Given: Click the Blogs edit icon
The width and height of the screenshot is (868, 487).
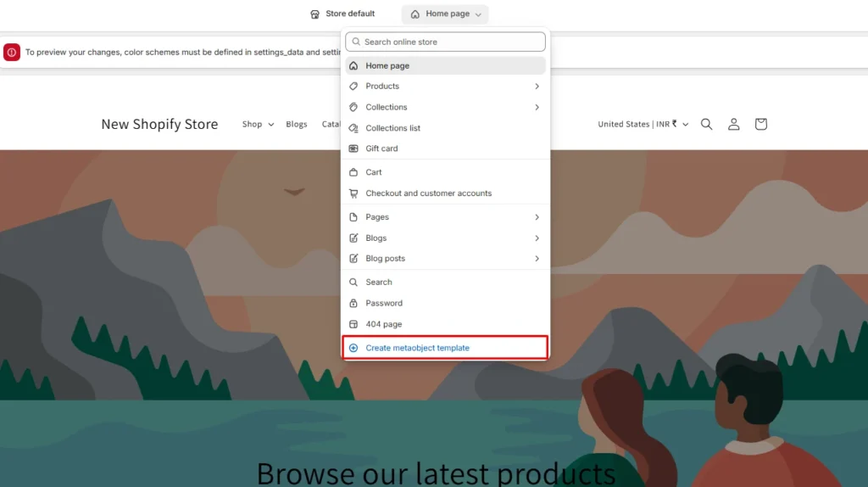Looking at the screenshot, I should click(353, 238).
